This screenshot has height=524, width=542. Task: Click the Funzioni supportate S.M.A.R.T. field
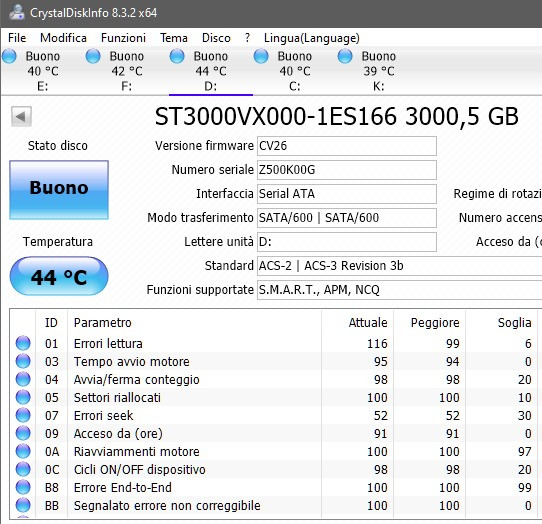(x=399, y=290)
